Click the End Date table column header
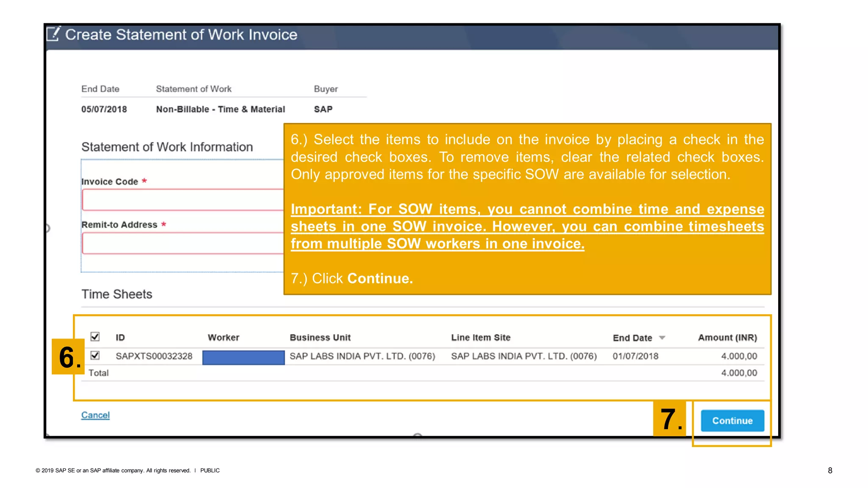Viewport: 868px width, 488px height. [632, 338]
